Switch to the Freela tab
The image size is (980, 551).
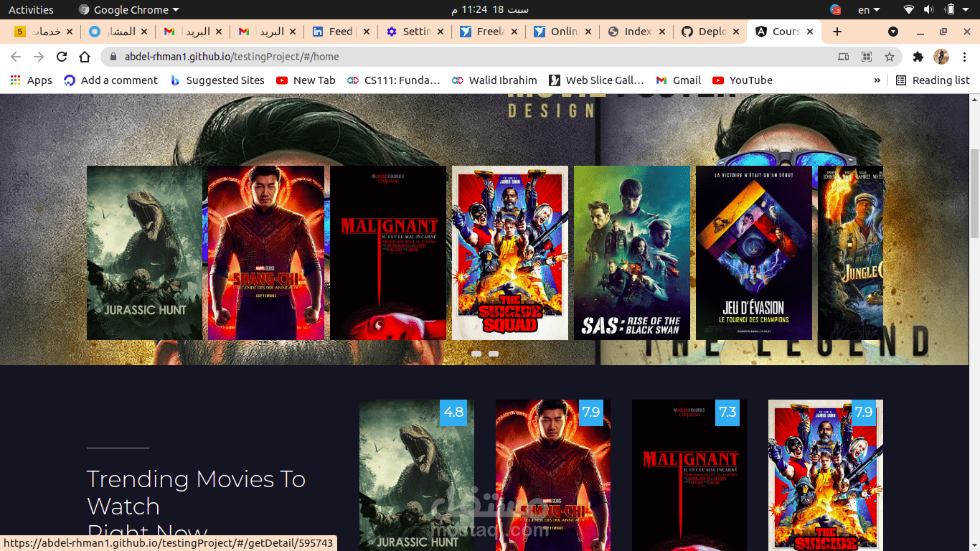tap(489, 32)
